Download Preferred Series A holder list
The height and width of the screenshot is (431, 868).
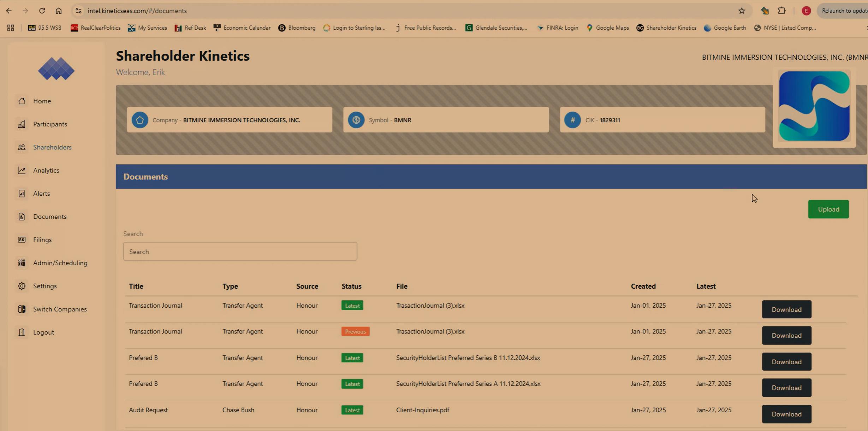786,388
